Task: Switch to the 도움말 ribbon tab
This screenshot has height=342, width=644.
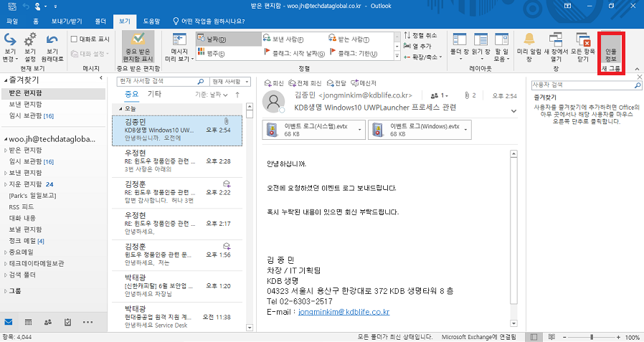Action: tap(151, 21)
